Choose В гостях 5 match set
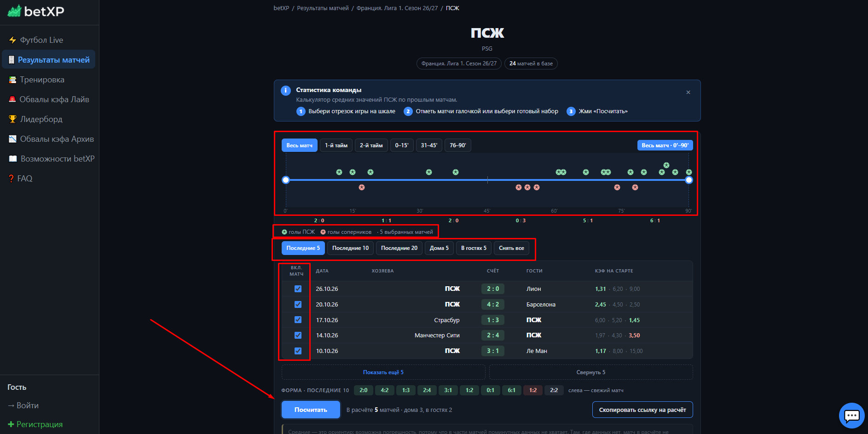The height and width of the screenshot is (434, 868). pyautogui.click(x=474, y=248)
